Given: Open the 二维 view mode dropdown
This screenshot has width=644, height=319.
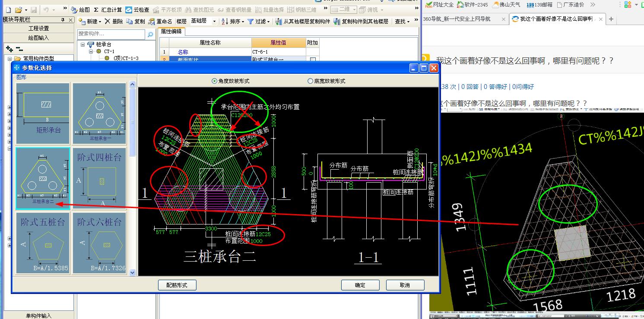Looking at the screenshot, I should coord(344,9).
